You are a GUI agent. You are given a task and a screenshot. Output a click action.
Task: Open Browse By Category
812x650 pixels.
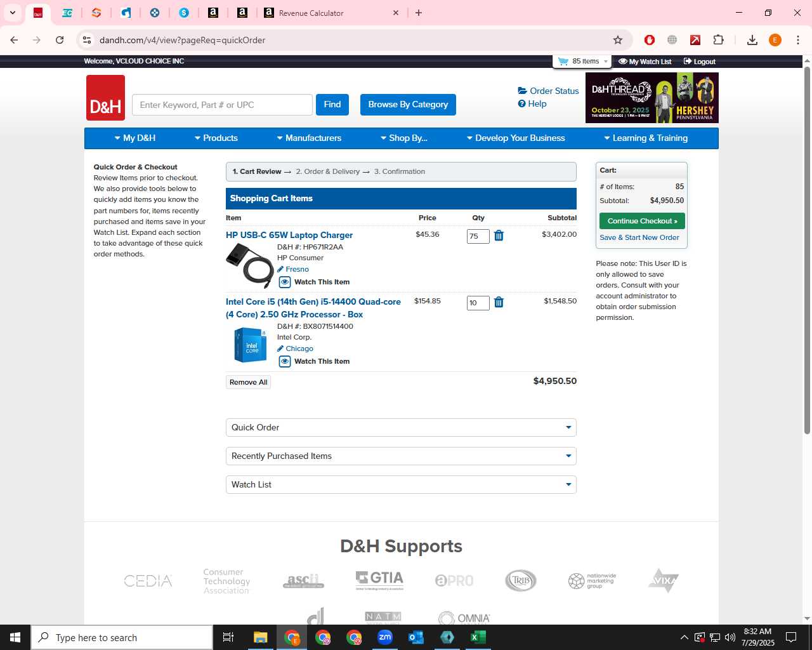[x=408, y=105]
